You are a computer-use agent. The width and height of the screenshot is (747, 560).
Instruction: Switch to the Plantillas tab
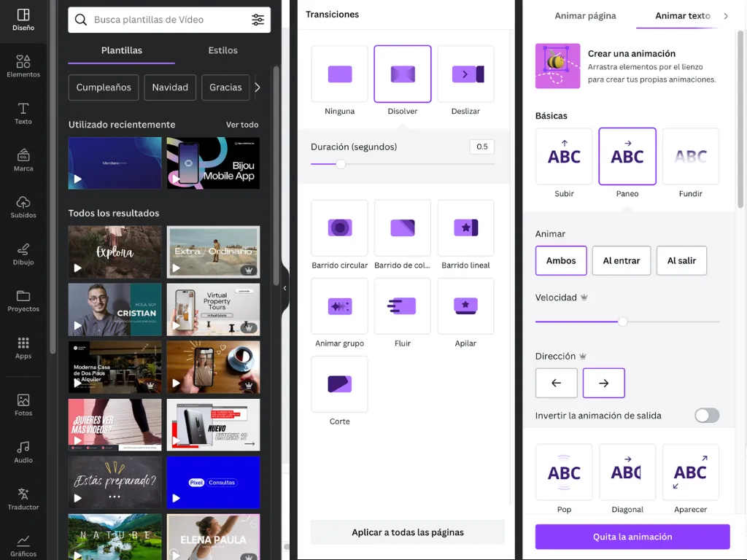[122, 50]
